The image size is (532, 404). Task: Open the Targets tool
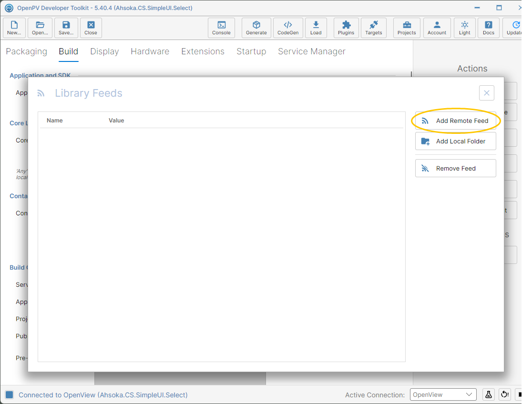click(x=373, y=28)
